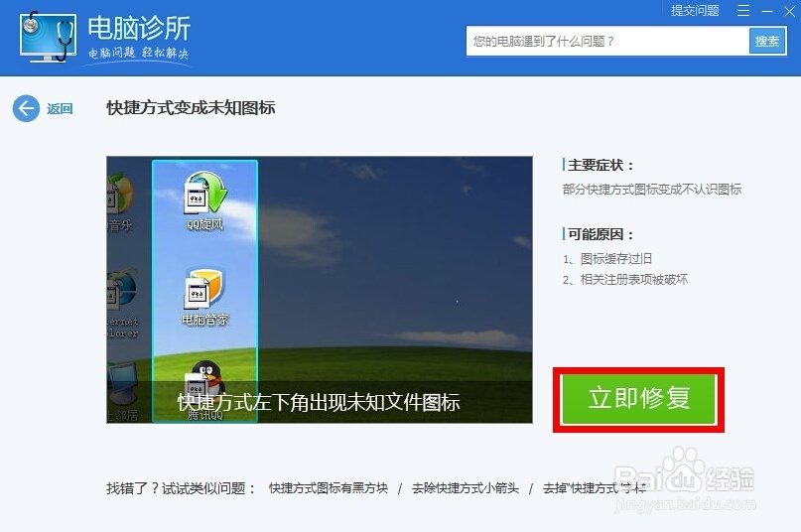Screen dimensions: 801x532
Task: Click the 返回 text link
Action: 60,109
